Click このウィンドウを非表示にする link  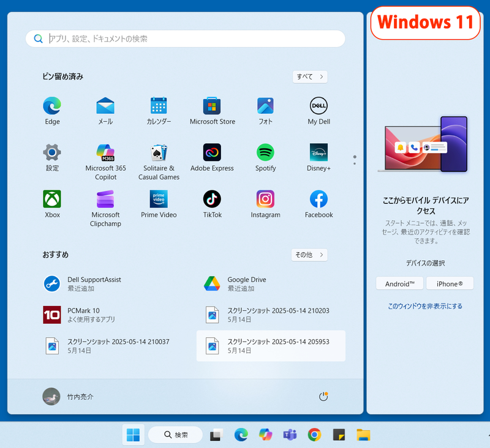click(425, 307)
